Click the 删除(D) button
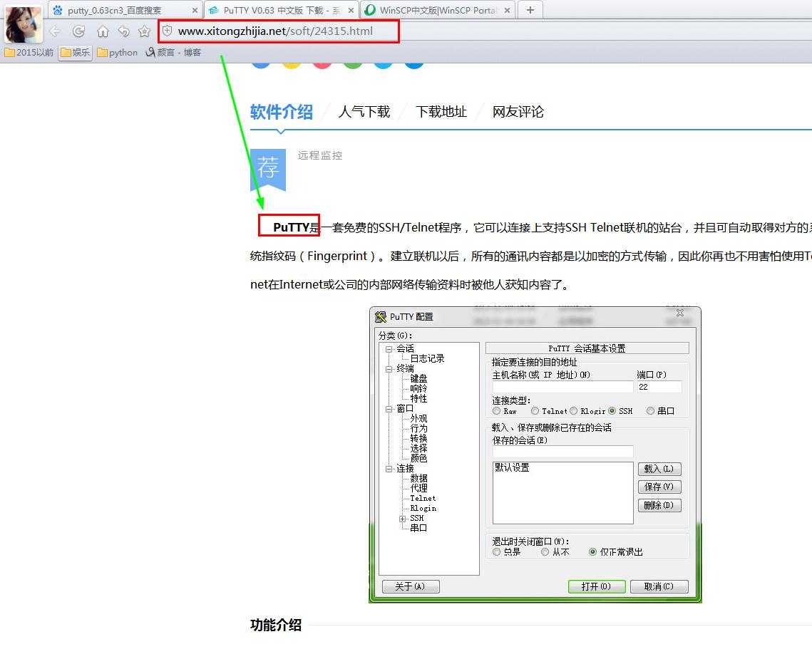The width and height of the screenshot is (812, 654). (x=659, y=506)
